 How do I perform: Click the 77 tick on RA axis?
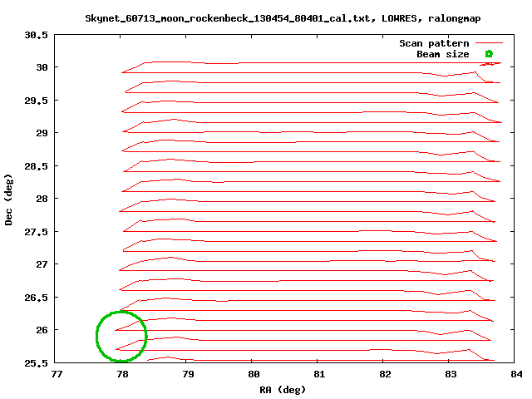pos(57,374)
